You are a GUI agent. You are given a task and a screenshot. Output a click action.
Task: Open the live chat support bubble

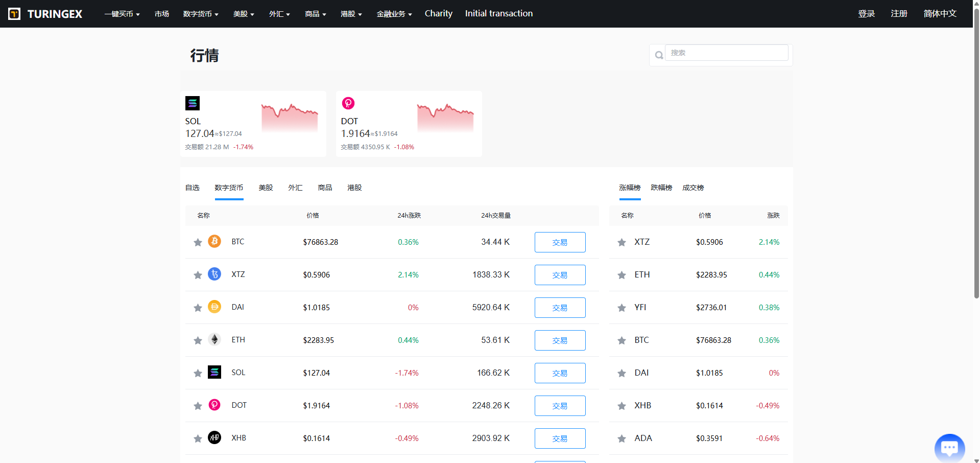pos(949,448)
